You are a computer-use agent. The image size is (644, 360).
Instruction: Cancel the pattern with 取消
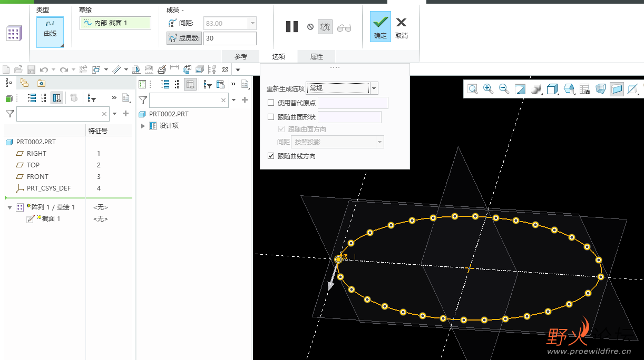pos(402,27)
